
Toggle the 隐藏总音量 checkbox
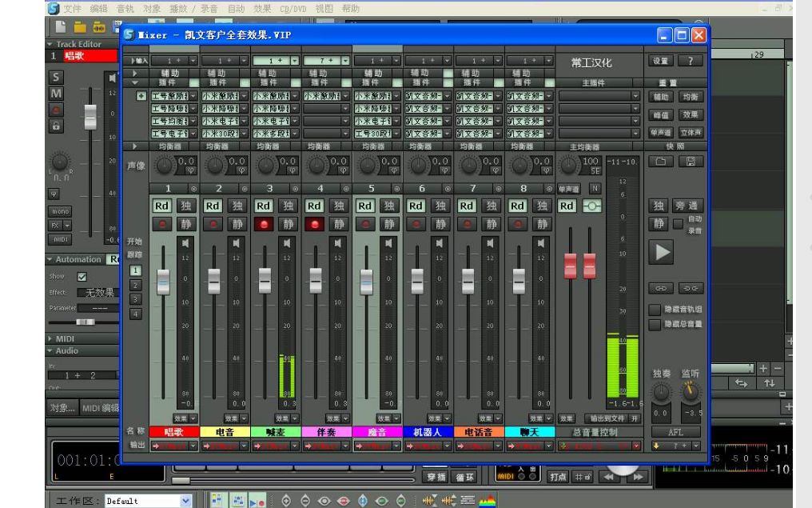pos(655,325)
